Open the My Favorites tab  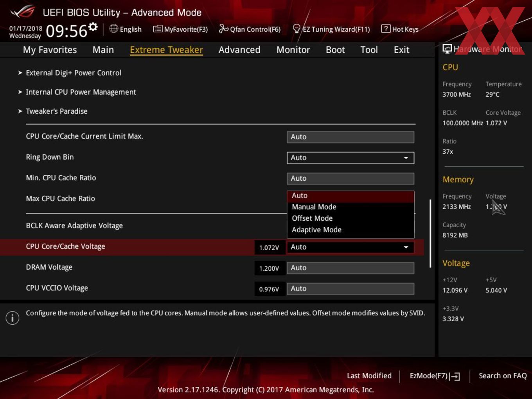point(50,50)
